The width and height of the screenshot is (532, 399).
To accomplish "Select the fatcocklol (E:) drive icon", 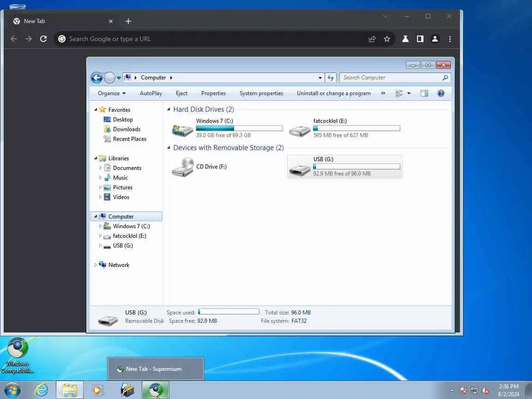I will tap(300, 130).
